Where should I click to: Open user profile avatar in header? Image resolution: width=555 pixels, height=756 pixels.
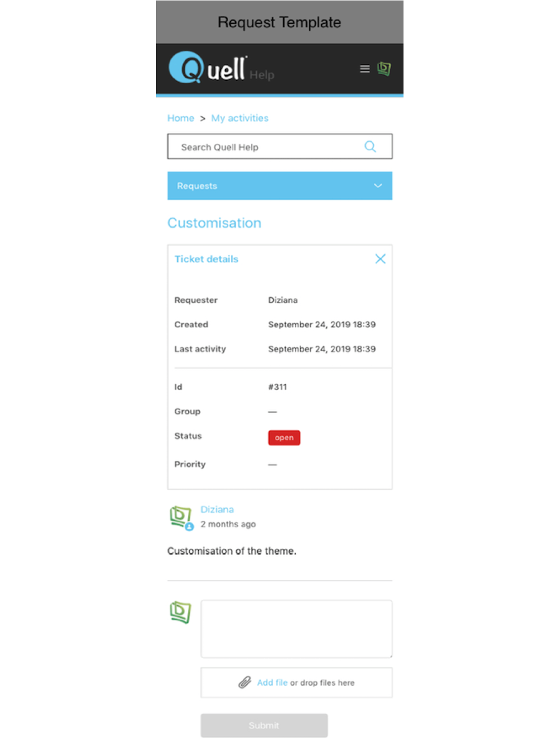point(384,69)
